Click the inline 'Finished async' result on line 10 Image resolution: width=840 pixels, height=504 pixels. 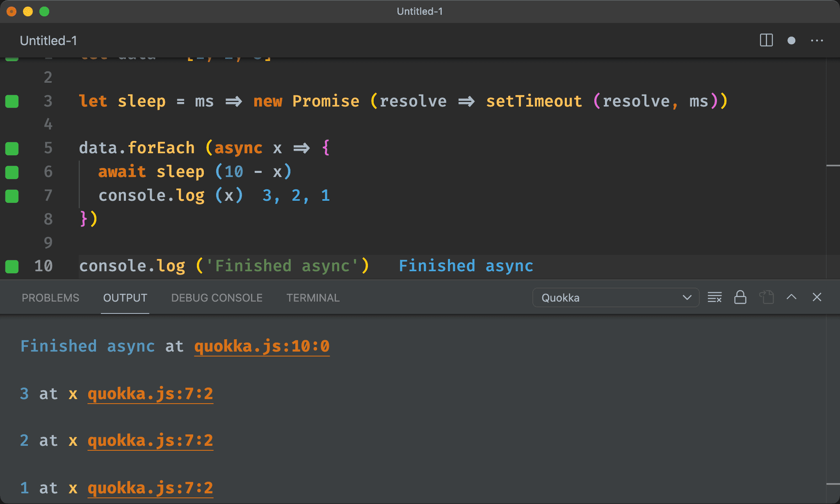[466, 266]
